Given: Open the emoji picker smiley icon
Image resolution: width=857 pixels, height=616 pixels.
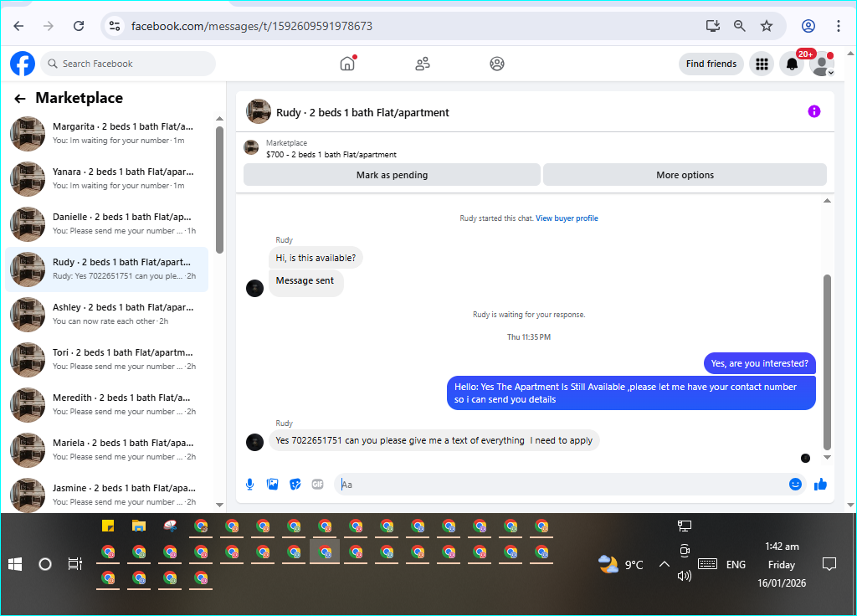Looking at the screenshot, I should (x=795, y=485).
